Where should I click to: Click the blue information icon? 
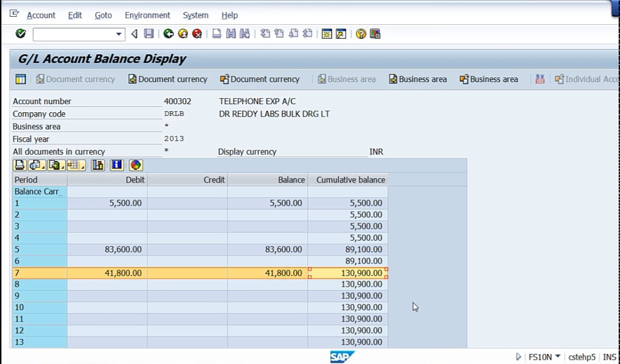tap(116, 165)
